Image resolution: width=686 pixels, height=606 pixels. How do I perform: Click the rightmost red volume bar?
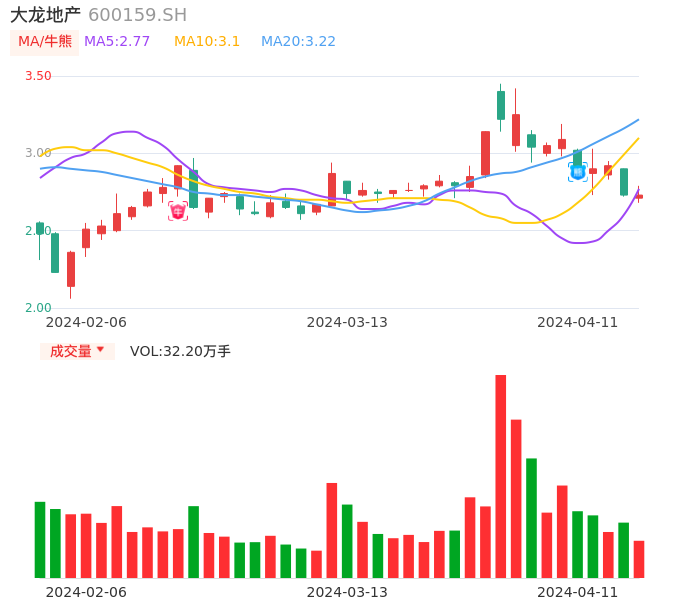coord(639,559)
